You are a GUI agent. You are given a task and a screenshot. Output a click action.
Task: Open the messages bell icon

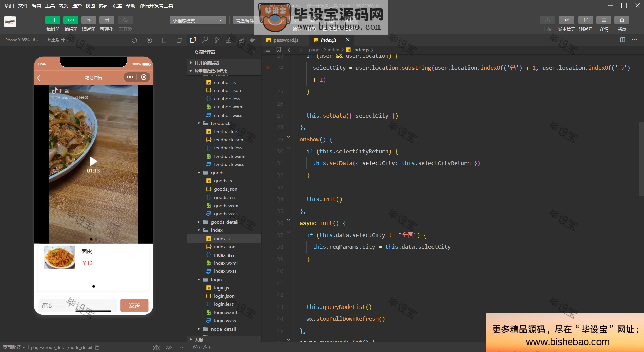pos(622,20)
